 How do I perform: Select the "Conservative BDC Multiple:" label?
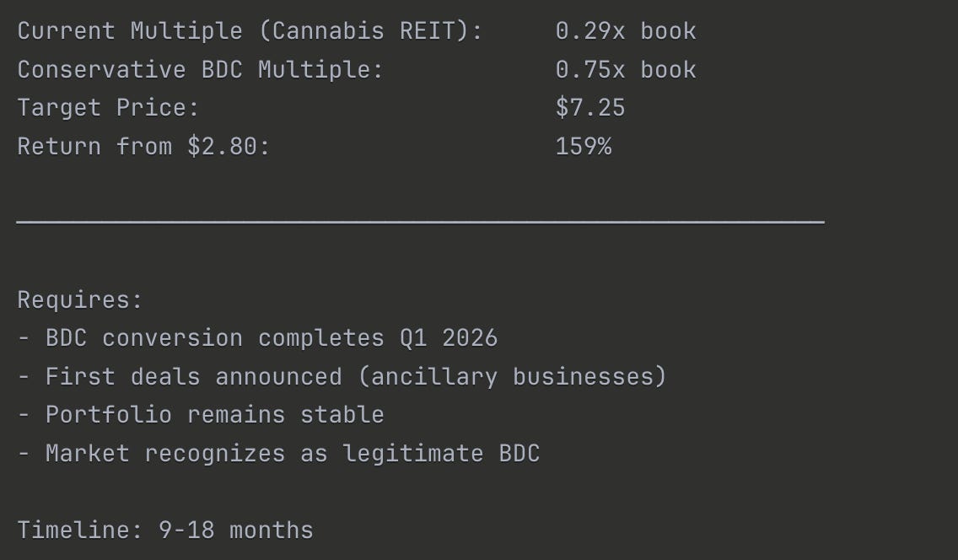(x=200, y=70)
